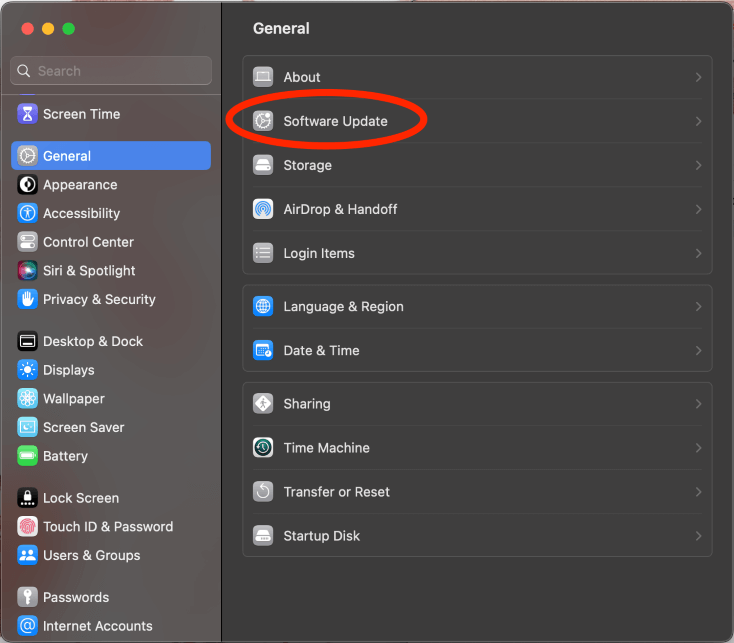Screen dimensions: 734x643
Task: Click the Startup Disk drive icon
Action: click(x=263, y=536)
